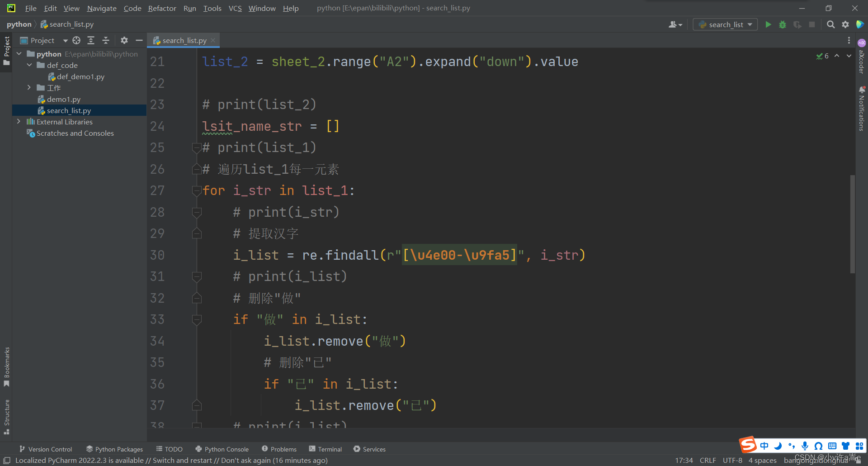Viewport: 868px width, 466px height.
Task: Click the Switch and restart link
Action: click(182, 460)
